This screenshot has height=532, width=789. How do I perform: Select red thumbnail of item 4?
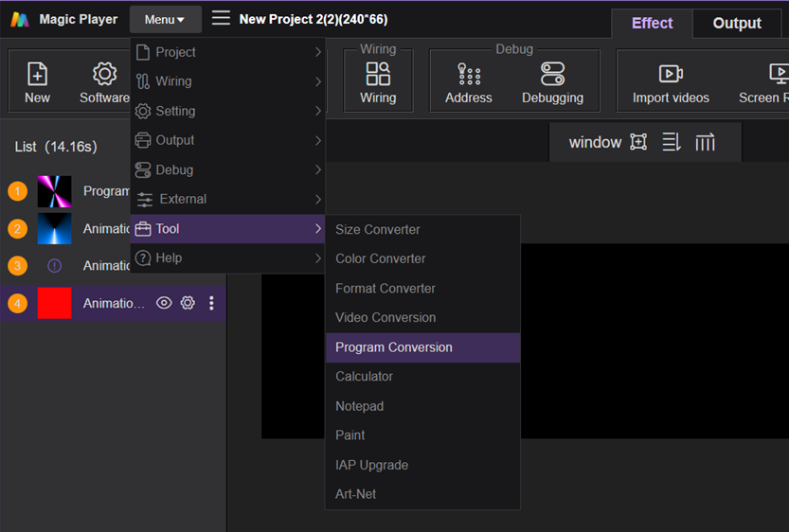[54, 303]
